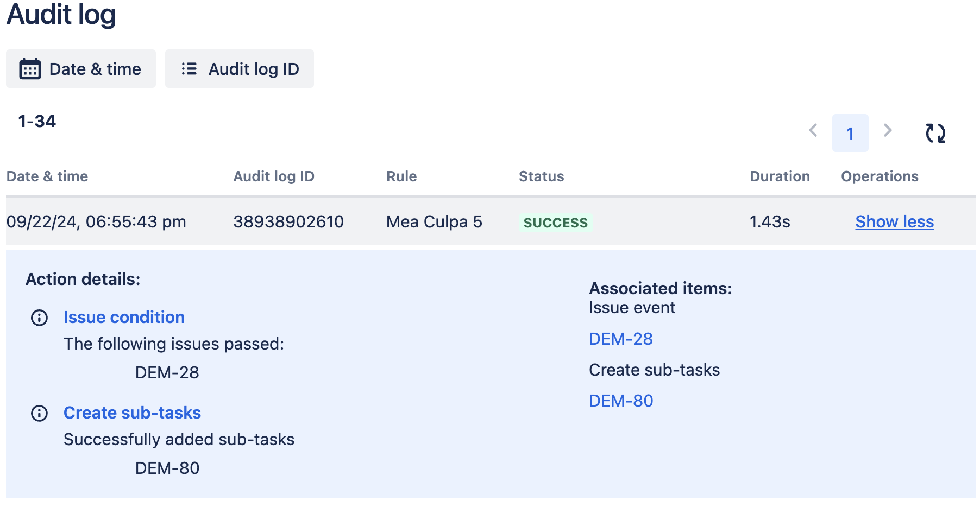Go to previous page chevron
The width and height of the screenshot is (980, 507).
click(813, 130)
